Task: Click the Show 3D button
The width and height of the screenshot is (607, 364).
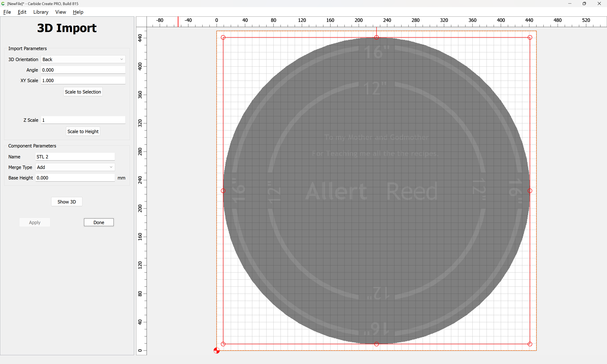Action: [x=67, y=202]
